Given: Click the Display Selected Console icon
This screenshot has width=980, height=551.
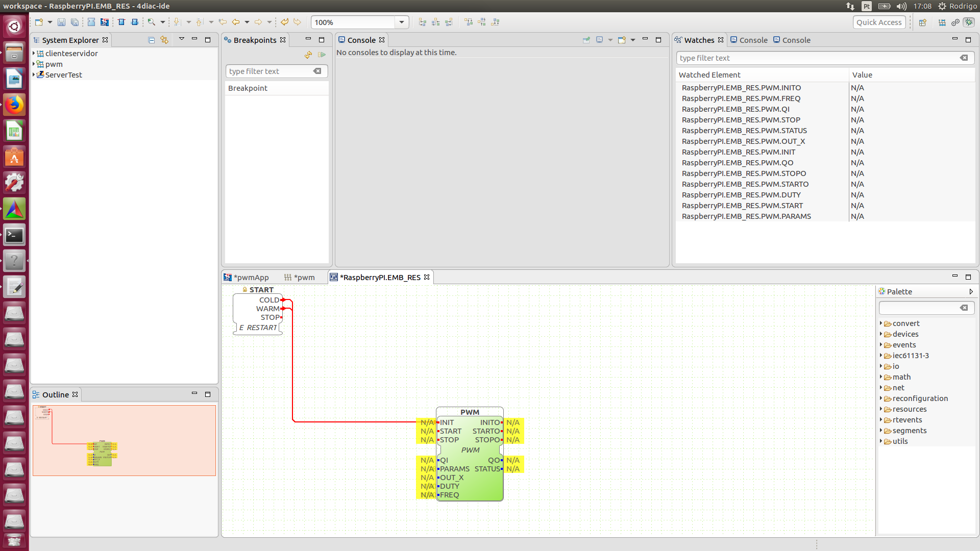Looking at the screenshot, I should pos(600,40).
